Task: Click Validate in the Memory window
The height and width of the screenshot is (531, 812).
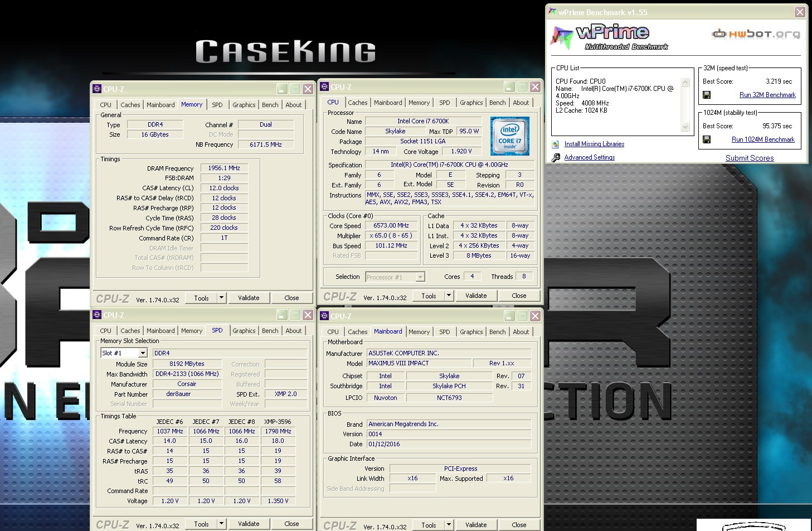Action: point(249,298)
